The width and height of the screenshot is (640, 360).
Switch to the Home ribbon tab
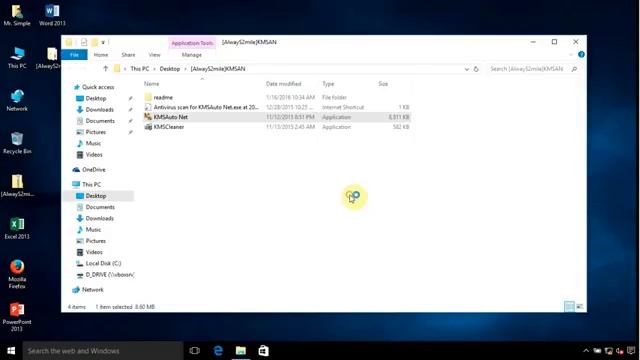101,55
